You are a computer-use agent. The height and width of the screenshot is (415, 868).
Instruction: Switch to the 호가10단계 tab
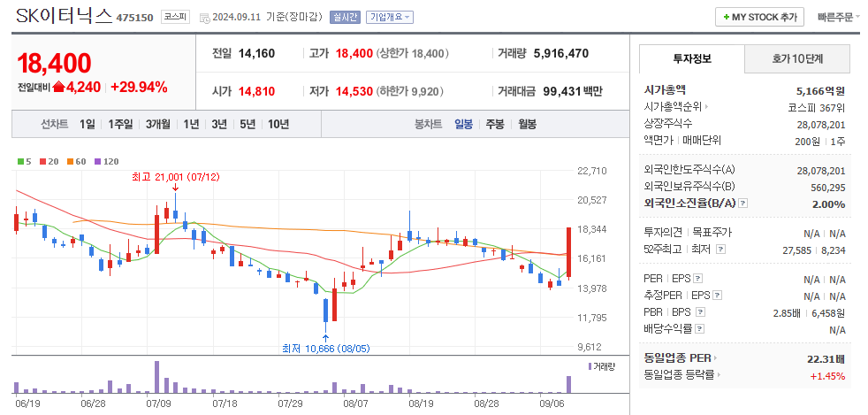[797, 58]
